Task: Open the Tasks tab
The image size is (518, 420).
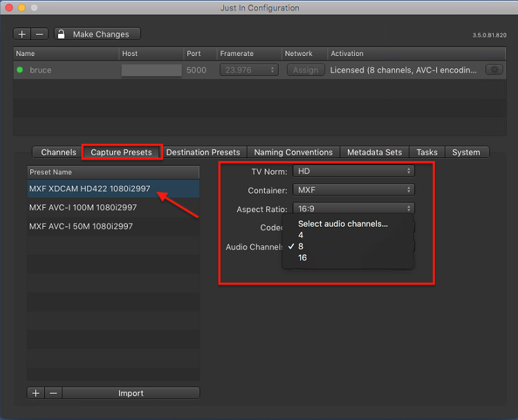Action: (427, 152)
